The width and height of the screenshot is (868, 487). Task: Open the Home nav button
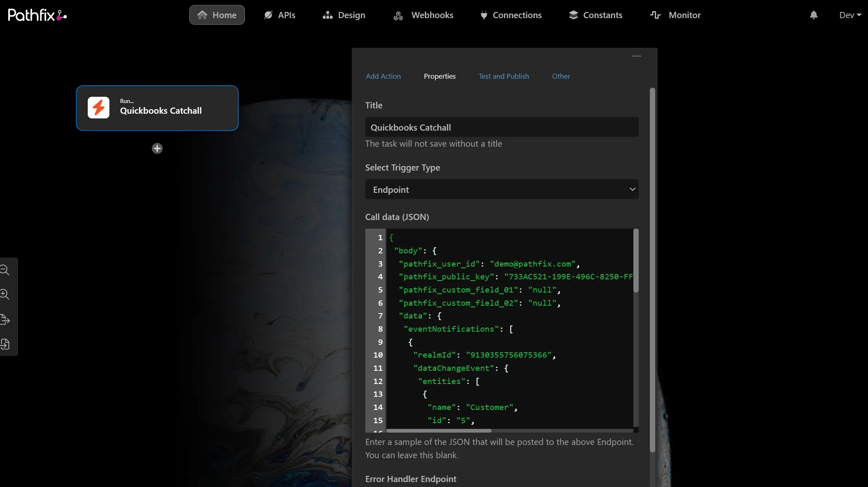[217, 15]
